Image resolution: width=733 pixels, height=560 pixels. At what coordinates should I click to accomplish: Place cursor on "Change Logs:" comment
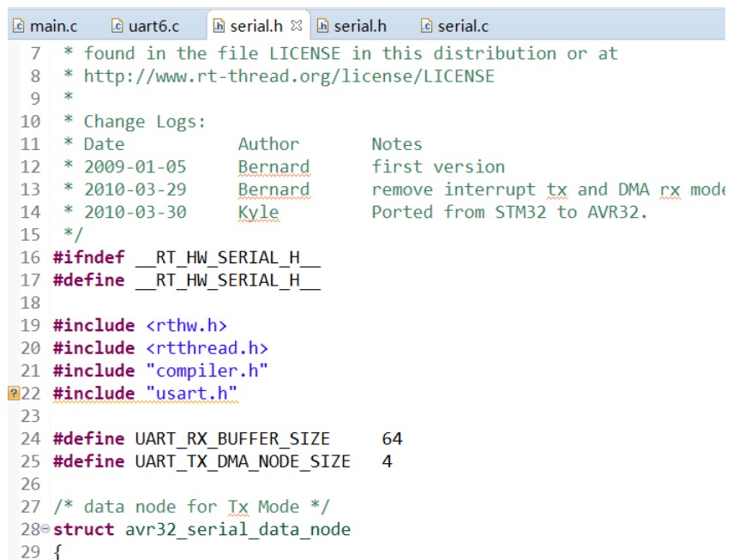(144, 122)
